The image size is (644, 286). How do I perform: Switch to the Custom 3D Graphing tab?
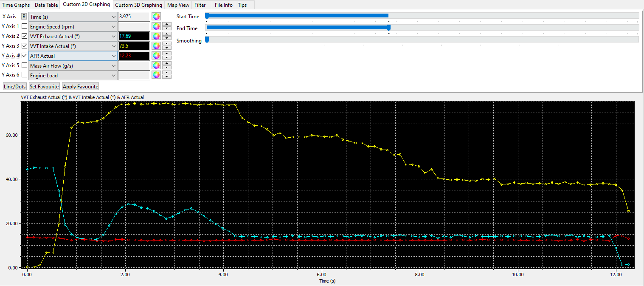tap(138, 5)
